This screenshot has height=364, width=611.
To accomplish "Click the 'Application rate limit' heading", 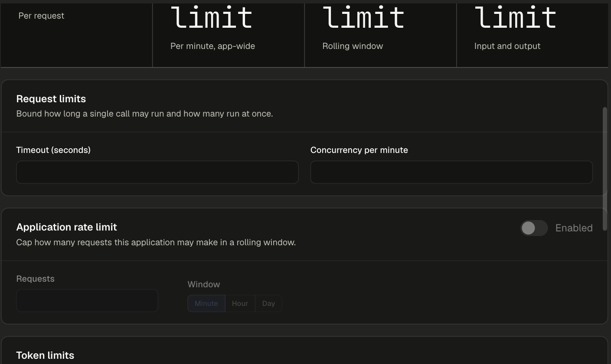I will tap(67, 227).
